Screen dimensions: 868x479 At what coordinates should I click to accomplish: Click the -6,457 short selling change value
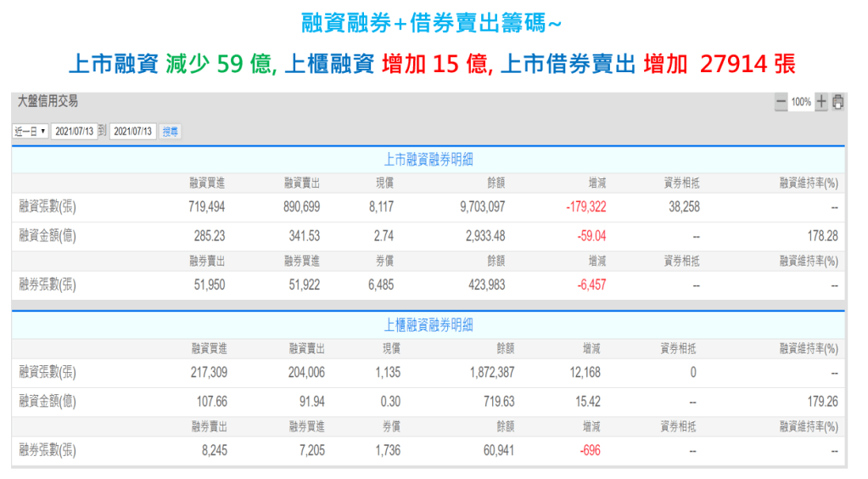[591, 285]
